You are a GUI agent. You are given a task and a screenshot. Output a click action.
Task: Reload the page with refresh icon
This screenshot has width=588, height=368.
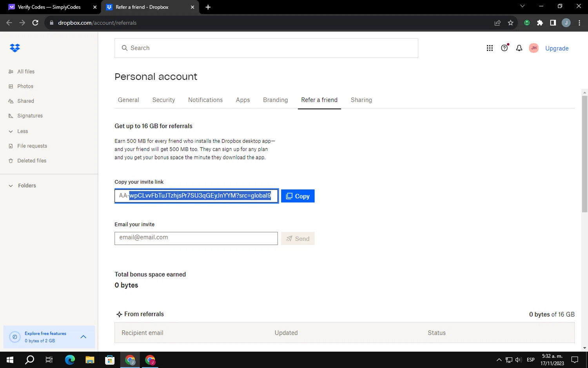(x=35, y=23)
